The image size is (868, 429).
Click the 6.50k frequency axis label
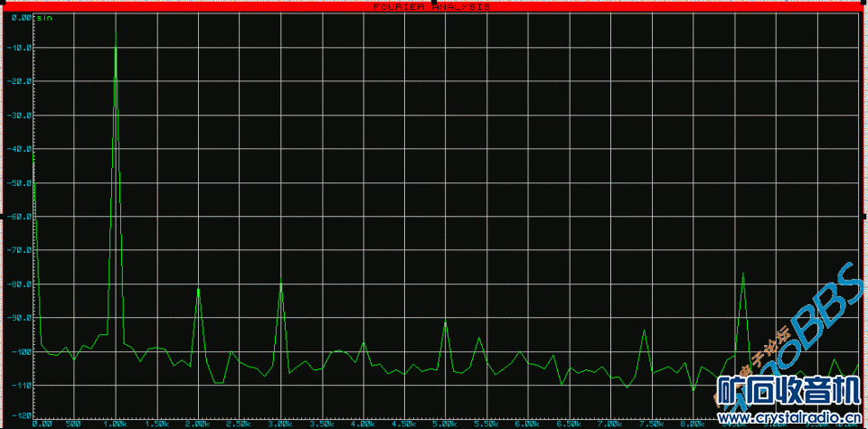(569, 424)
